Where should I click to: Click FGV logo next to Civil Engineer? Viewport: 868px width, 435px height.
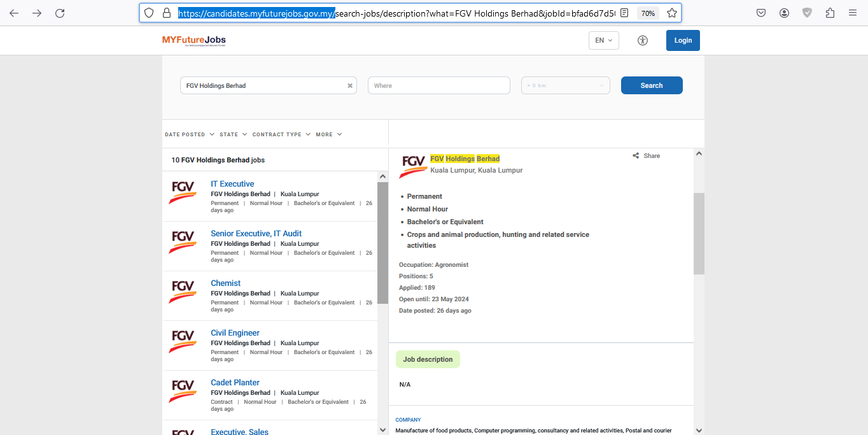[x=183, y=341]
